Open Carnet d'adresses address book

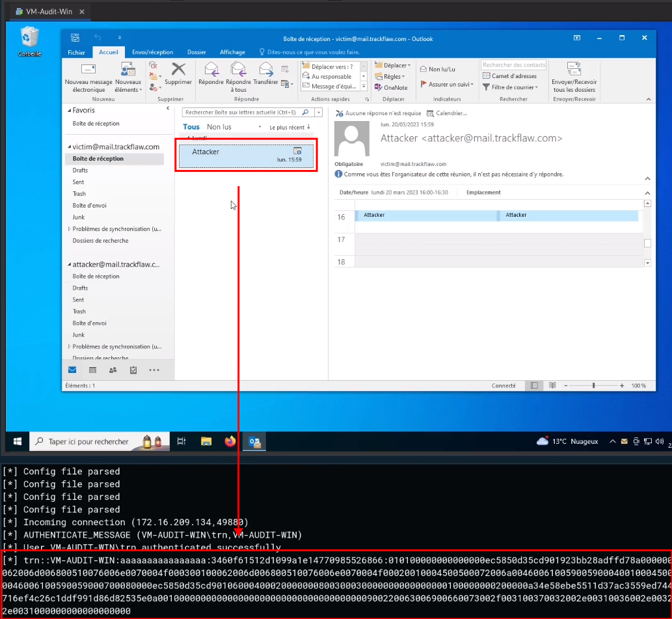[509, 76]
